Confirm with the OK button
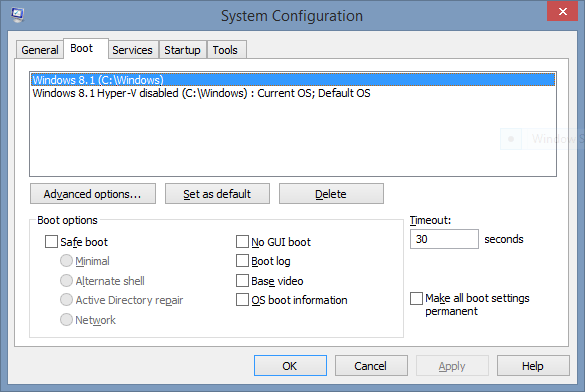Image resolution: width=585 pixels, height=392 pixels. [290, 366]
